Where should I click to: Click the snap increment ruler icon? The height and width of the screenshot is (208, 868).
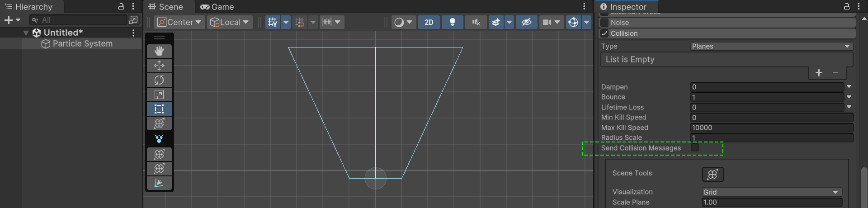click(327, 22)
